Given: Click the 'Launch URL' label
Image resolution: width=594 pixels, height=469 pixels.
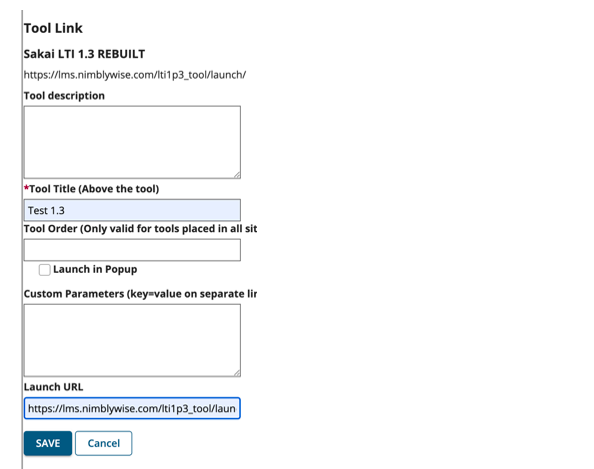Looking at the screenshot, I should click(53, 387).
